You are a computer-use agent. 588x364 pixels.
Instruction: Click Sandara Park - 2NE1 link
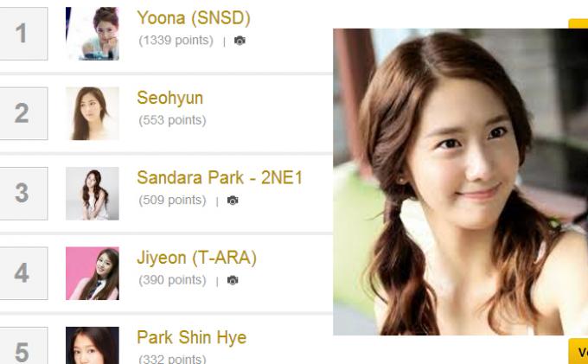(x=220, y=178)
